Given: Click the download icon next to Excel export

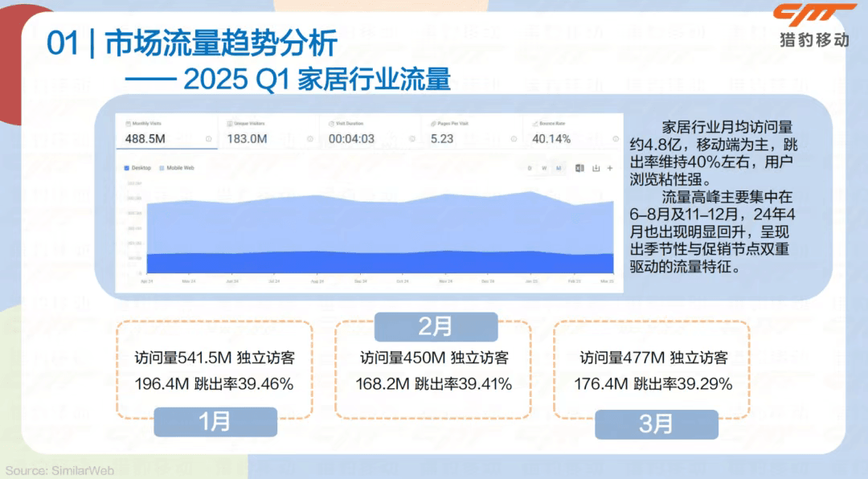Looking at the screenshot, I should 596,168.
